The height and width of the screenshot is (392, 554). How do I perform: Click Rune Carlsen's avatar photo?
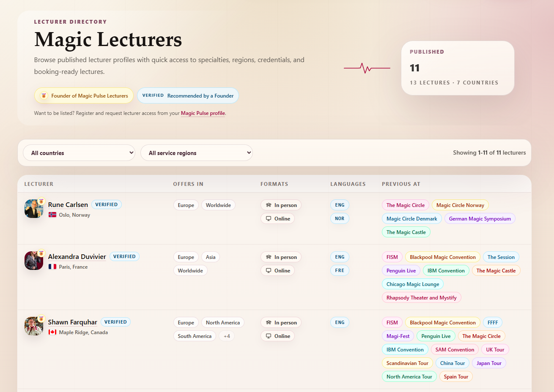click(x=34, y=209)
